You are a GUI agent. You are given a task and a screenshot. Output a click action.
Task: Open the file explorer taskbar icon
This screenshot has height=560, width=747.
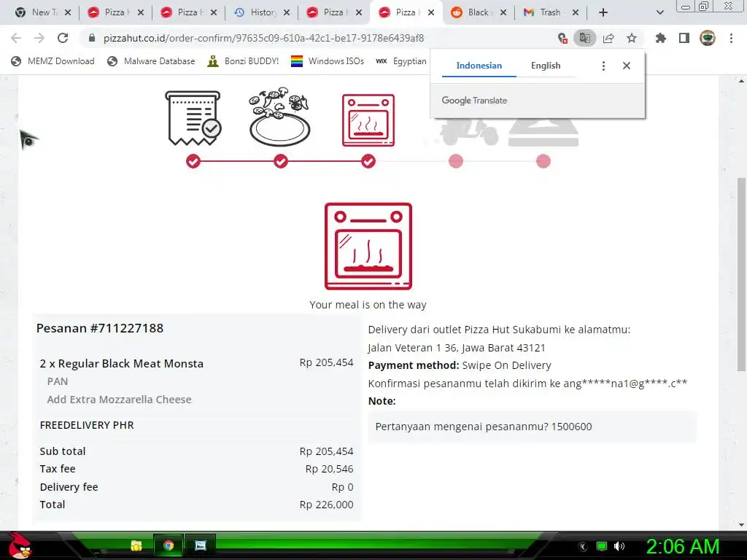pyautogui.click(x=136, y=545)
